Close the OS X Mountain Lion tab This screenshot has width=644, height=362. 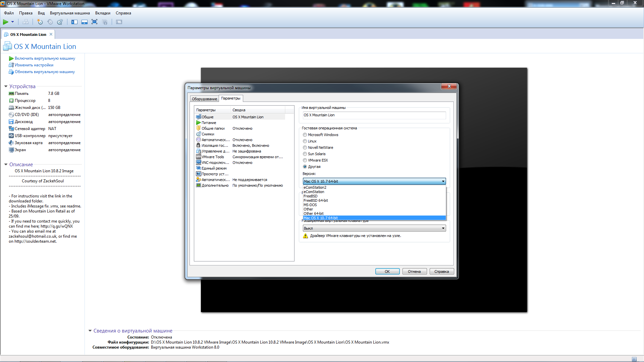tap(51, 34)
